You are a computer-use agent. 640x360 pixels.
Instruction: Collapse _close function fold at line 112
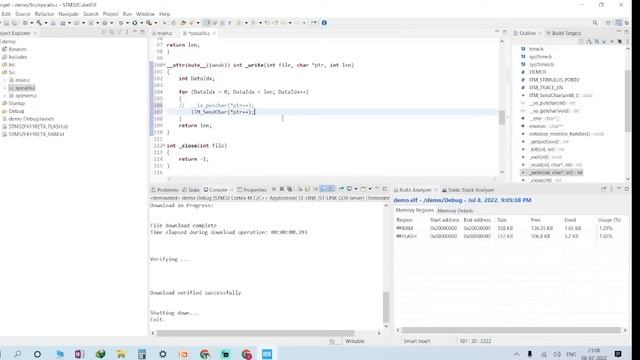tap(164, 146)
